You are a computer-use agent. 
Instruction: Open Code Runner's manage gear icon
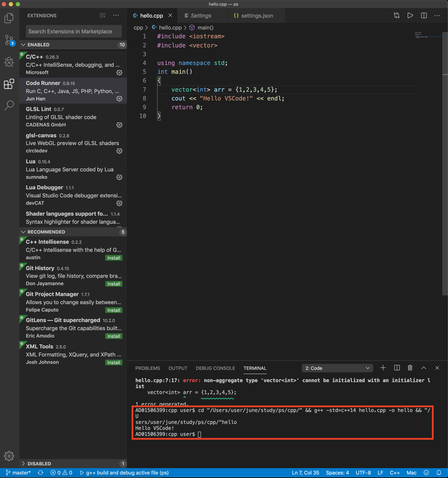point(119,99)
